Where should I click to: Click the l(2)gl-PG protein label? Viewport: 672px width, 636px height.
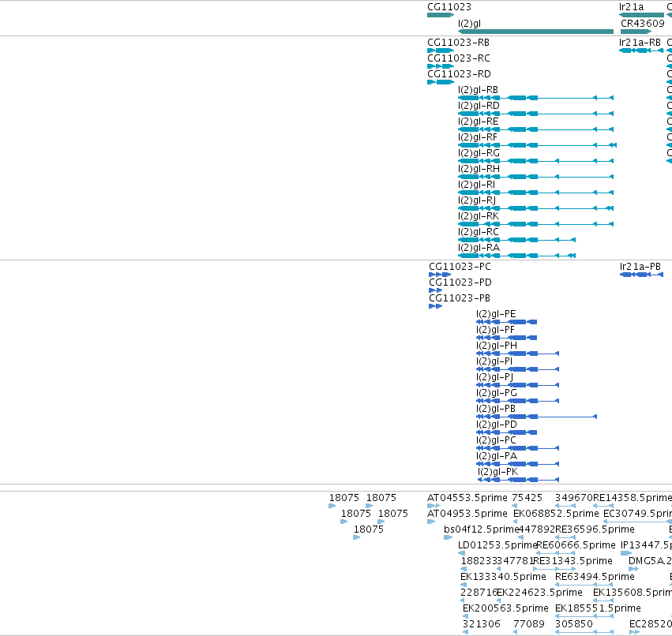coord(497,393)
